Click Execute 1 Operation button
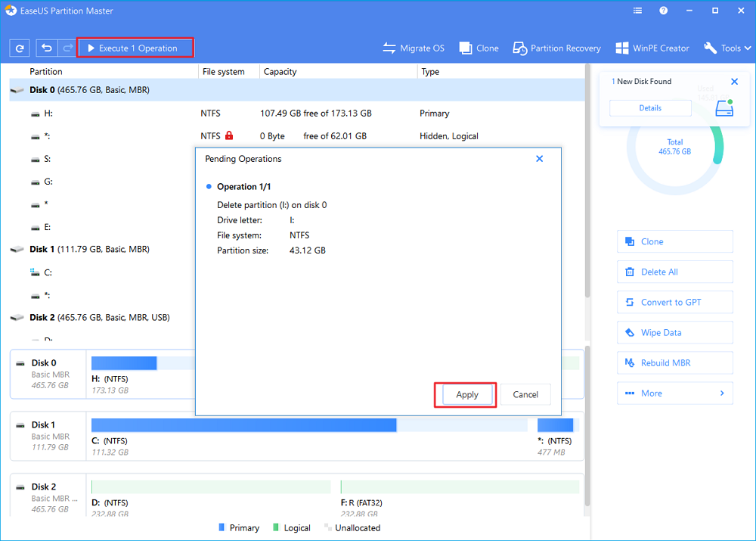 click(x=135, y=48)
